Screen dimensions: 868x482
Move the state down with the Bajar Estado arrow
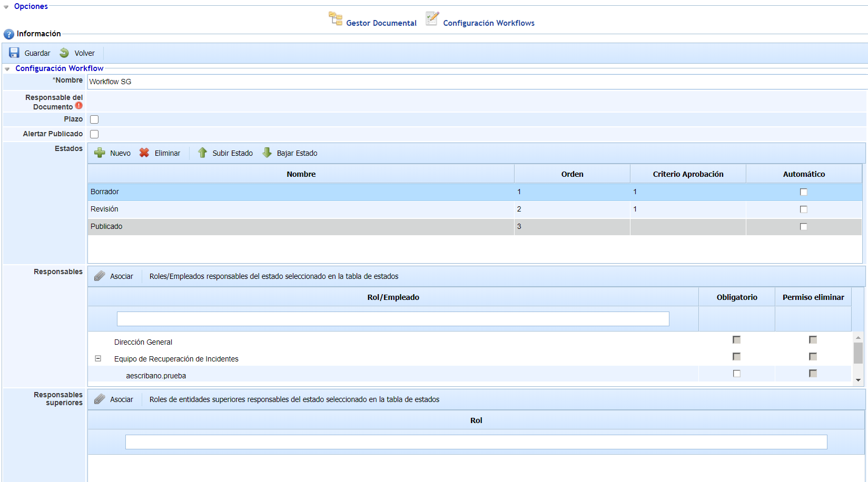click(x=267, y=153)
